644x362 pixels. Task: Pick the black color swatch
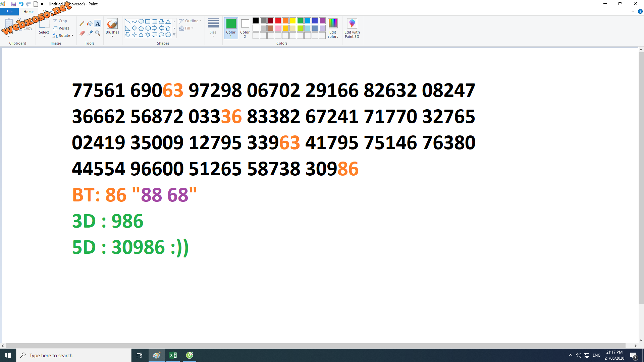tap(256, 21)
